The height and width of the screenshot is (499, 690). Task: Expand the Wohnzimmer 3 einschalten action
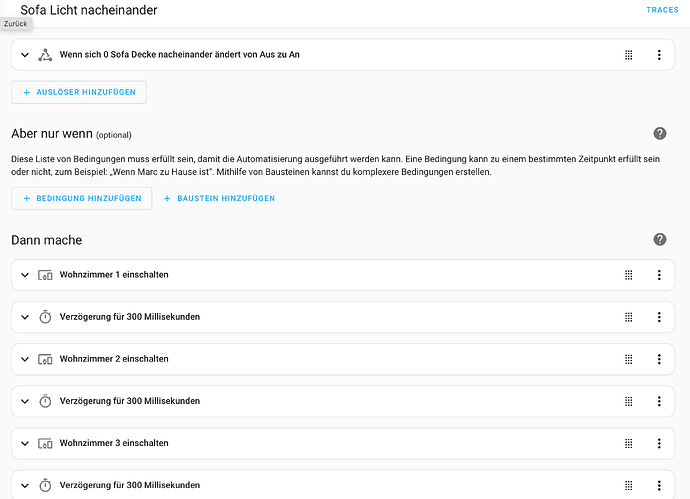click(25, 443)
